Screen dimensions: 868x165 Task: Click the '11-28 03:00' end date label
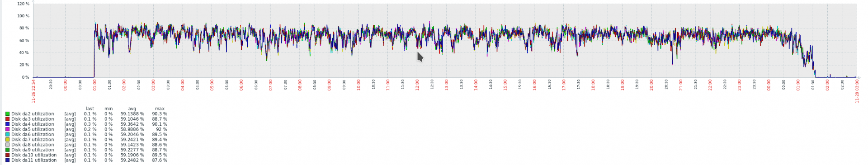pyautogui.click(x=857, y=92)
